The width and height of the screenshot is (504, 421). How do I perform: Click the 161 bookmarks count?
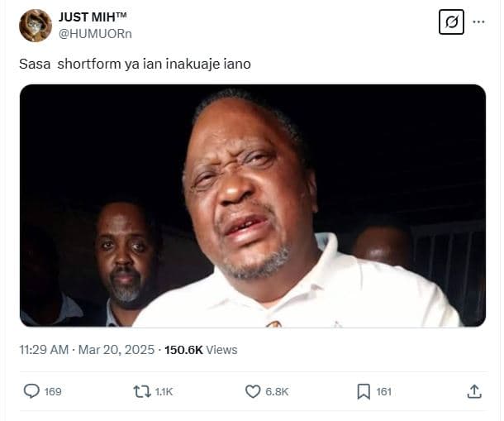coord(383,392)
